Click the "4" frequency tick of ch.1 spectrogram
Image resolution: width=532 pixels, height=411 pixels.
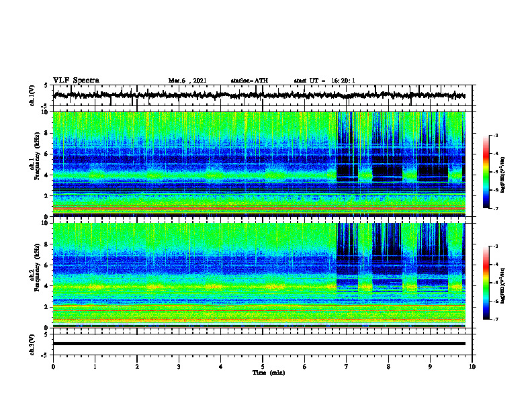pos(47,175)
